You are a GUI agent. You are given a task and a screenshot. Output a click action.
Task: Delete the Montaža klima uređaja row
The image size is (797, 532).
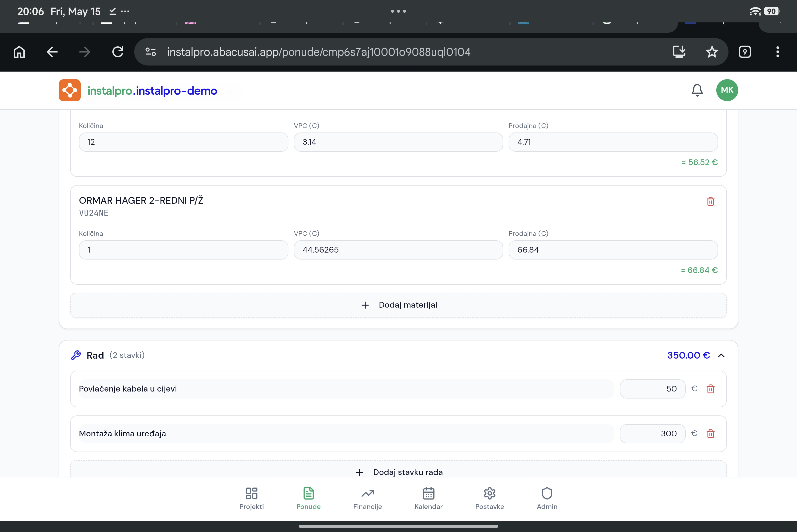pyautogui.click(x=711, y=434)
